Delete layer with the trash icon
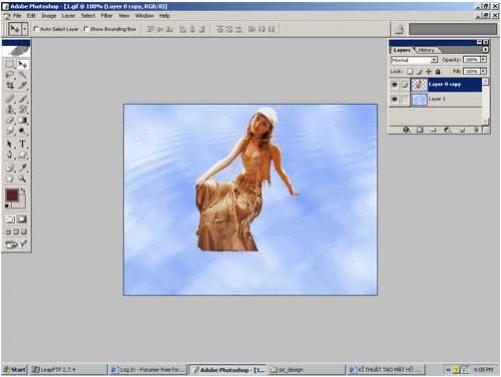This screenshot has height=377, width=501. (476, 130)
